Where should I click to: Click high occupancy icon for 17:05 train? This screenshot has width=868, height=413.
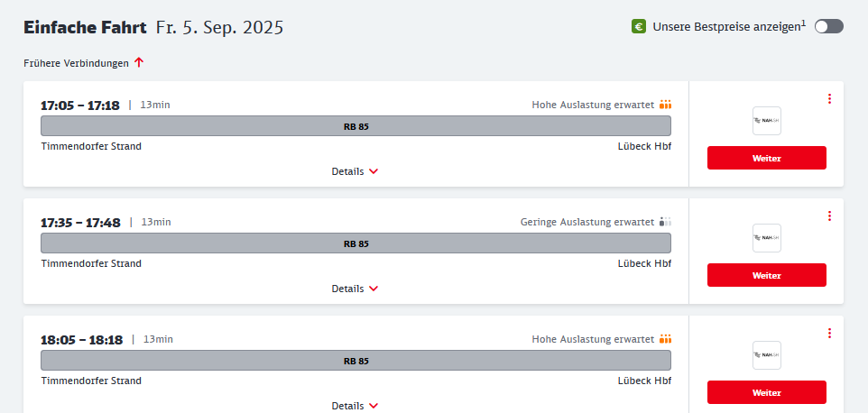click(665, 105)
